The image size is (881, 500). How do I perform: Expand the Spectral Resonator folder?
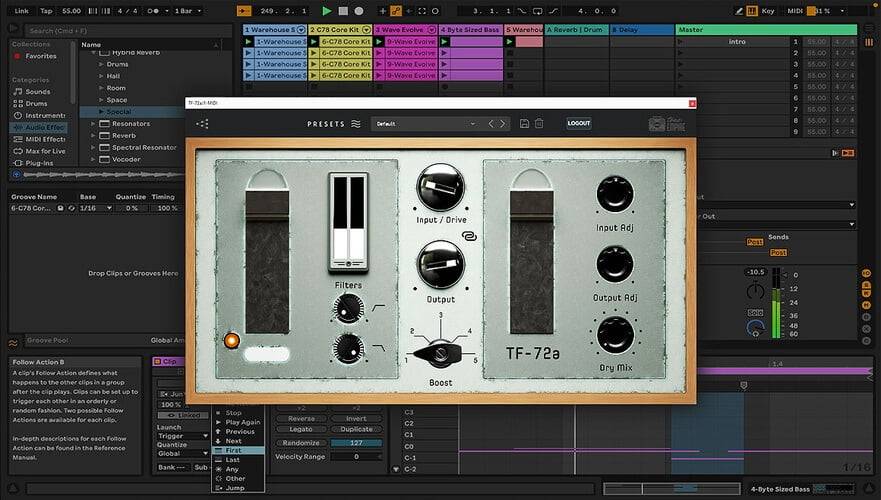(93, 147)
